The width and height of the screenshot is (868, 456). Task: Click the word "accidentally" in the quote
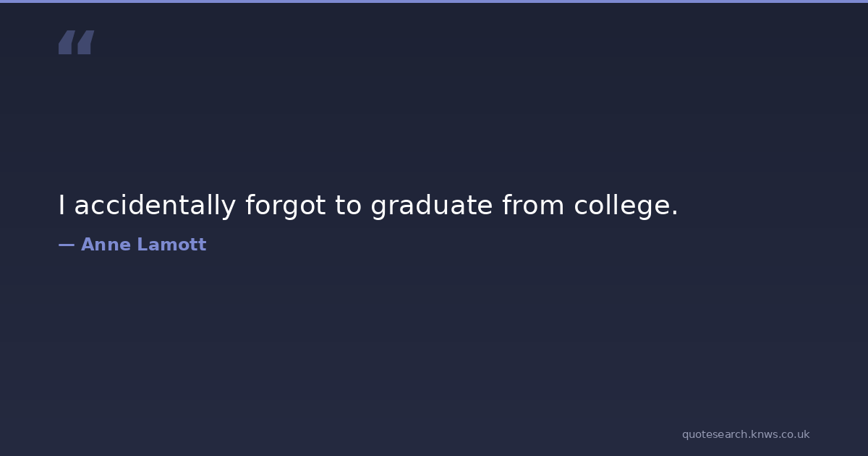155,206
